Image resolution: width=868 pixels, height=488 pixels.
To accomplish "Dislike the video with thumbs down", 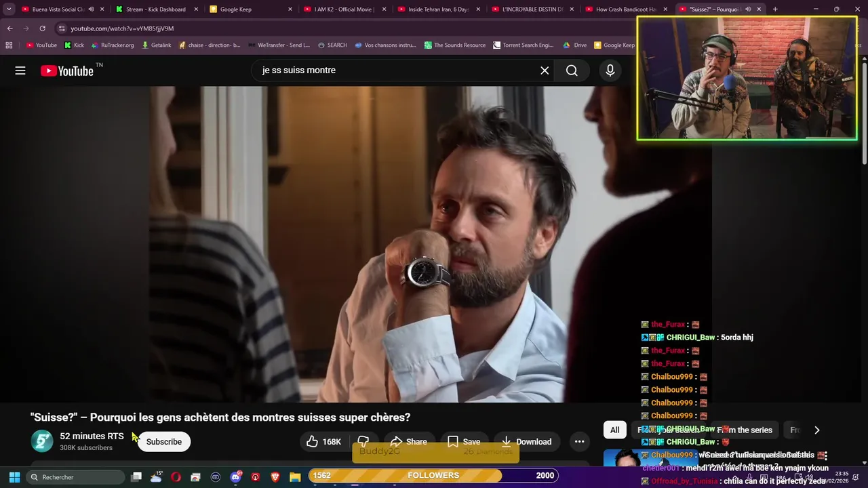I will pyautogui.click(x=363, y=441).
